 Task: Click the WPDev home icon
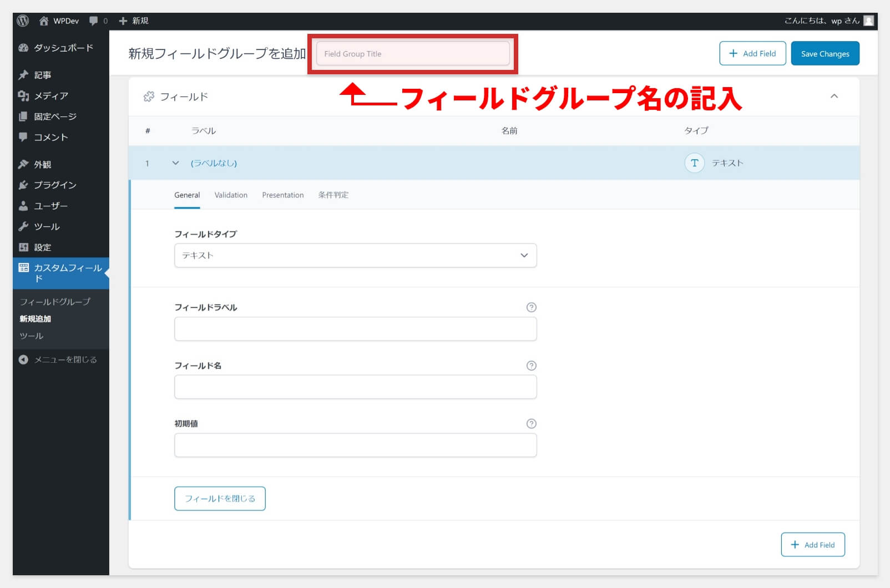pos(44,21)
